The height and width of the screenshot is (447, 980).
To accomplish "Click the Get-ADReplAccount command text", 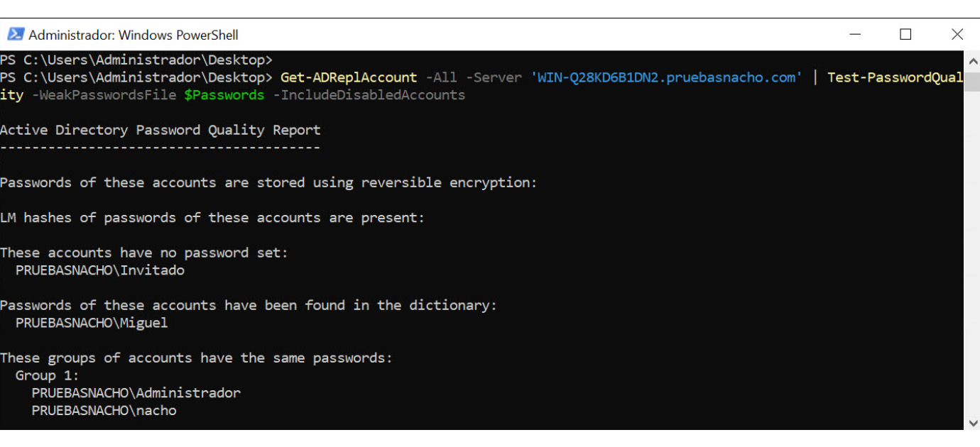I will [349, 77].
